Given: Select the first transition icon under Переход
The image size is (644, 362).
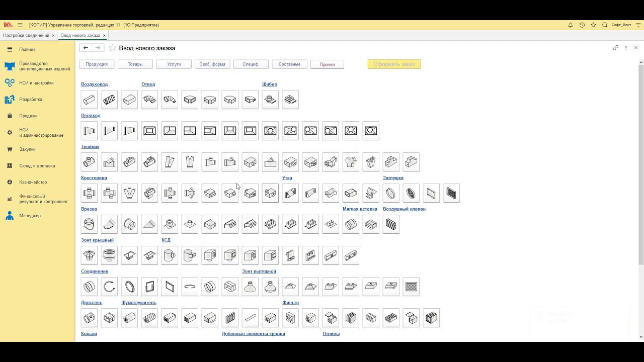Looking at the screenshot, I should 89,131.
